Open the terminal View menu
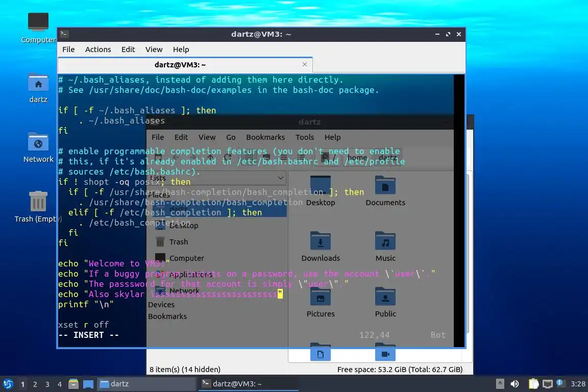The image size is (588, 392). 154,50
